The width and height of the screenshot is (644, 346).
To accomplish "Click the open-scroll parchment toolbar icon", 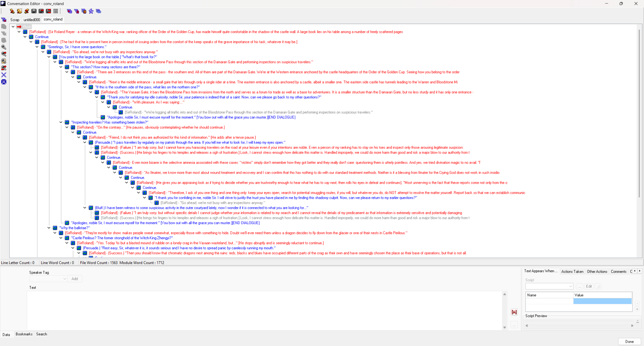I will tap(19, 11).
